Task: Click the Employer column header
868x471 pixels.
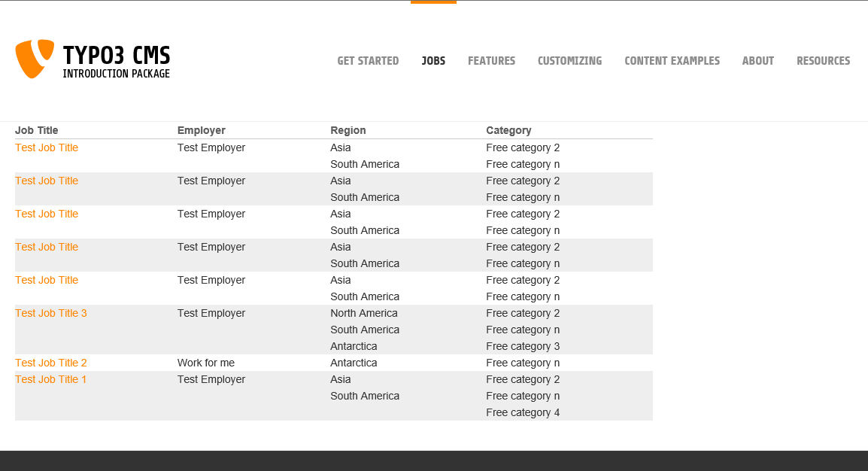Action: [x=202, y=131]
